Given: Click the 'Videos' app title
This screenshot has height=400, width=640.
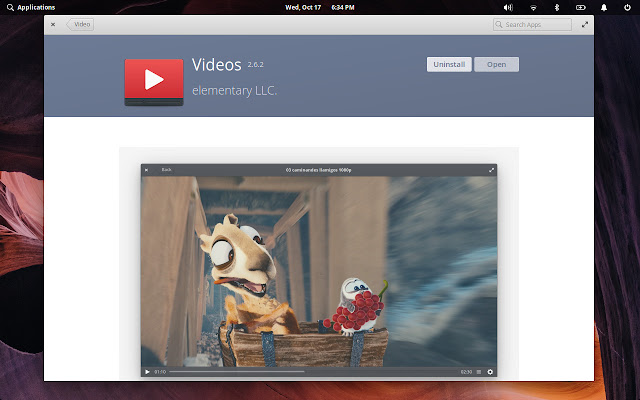Looking at the screenshot, I should pyautogui.click(x=217, y=65).
